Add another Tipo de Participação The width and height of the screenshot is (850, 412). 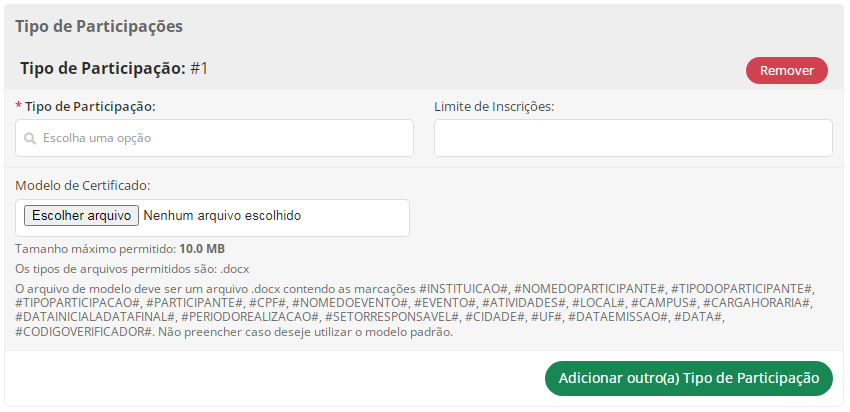(x=688, y=378)
